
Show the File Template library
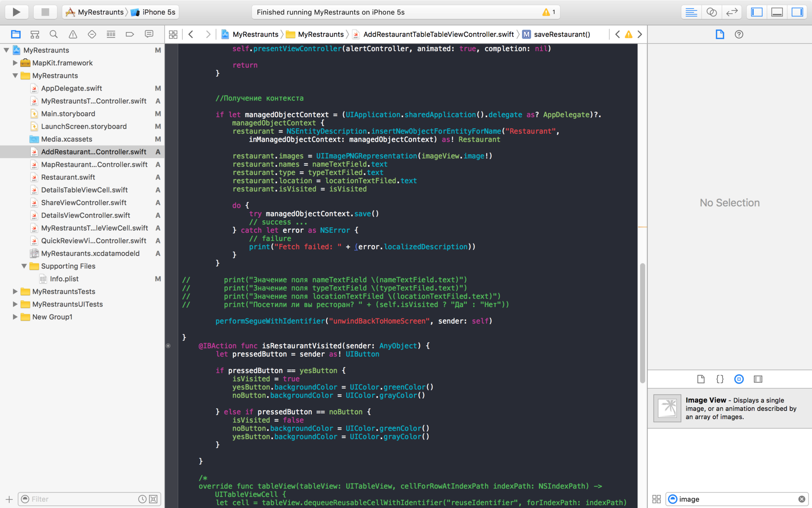pyautogui.click(x=701, y=379)
